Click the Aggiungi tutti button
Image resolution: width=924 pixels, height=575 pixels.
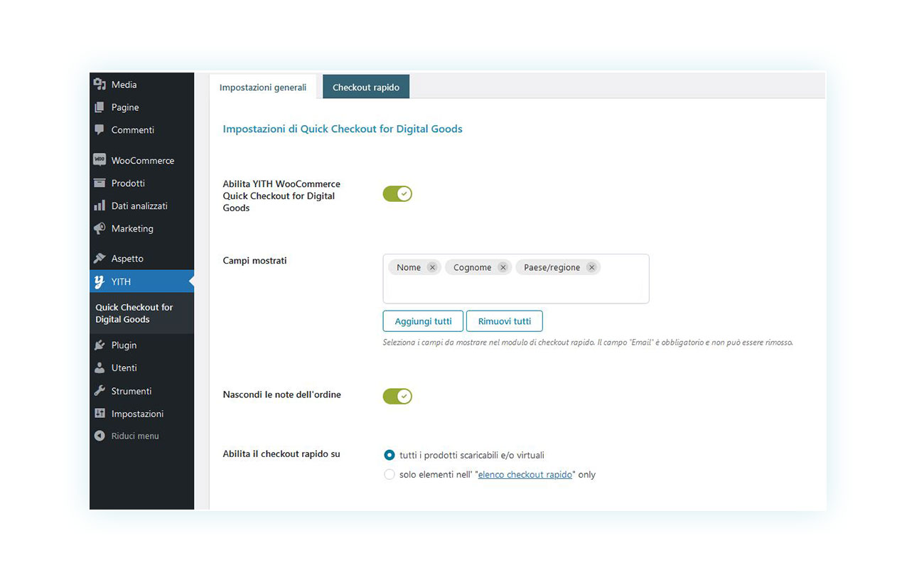[423, 321]
